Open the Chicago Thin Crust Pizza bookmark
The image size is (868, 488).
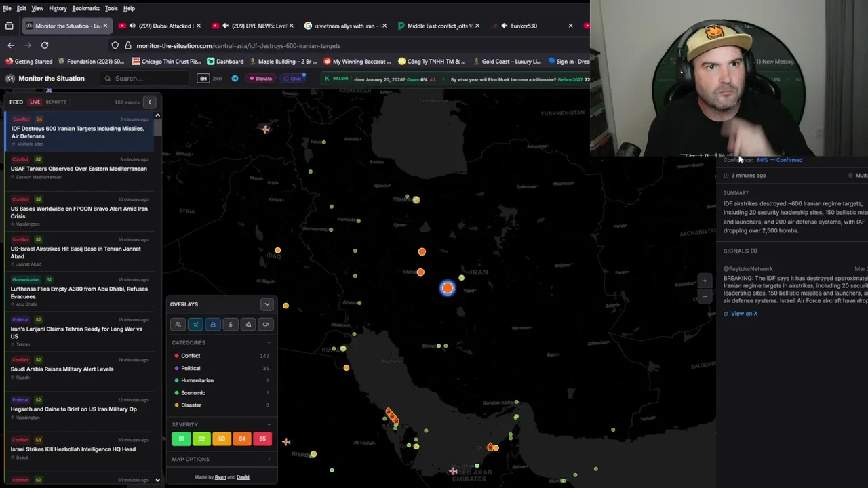167,61
